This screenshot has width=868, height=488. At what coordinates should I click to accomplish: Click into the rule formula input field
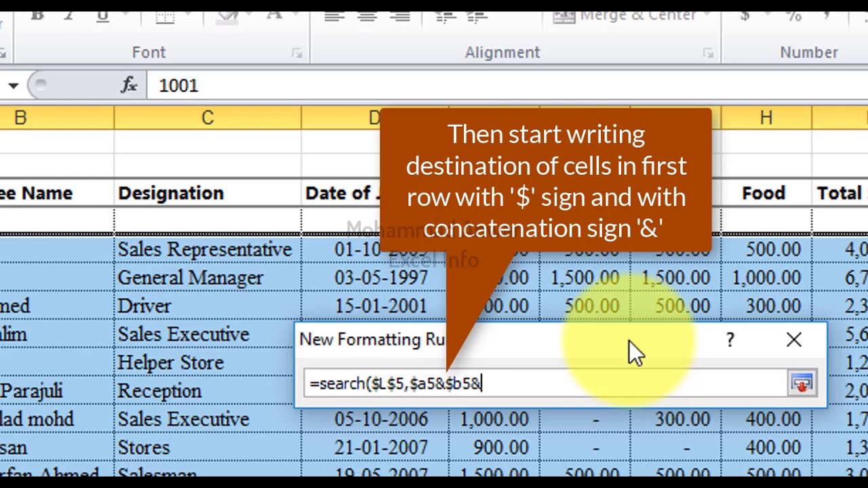(545, 384)
